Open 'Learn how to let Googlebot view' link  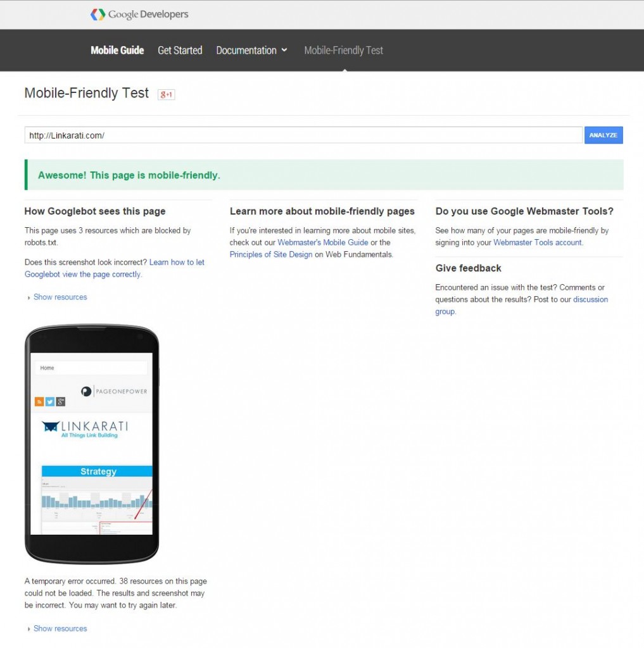click(x=115, y=268)
